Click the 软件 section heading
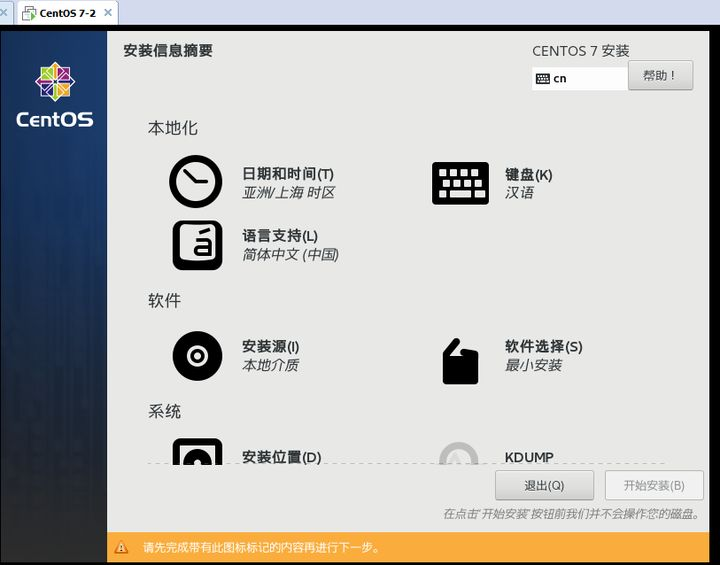The width and height of the screenshot is (720, 565). (x=164, y=301)
